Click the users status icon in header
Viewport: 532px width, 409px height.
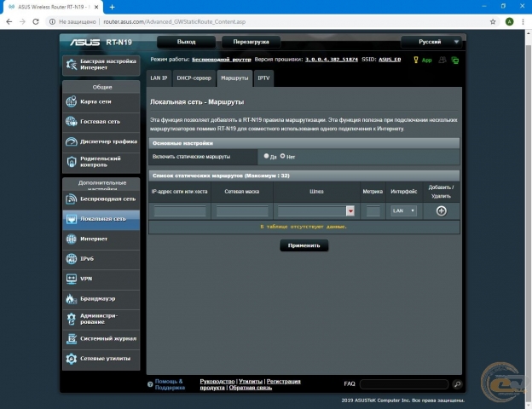coord(442,60)
